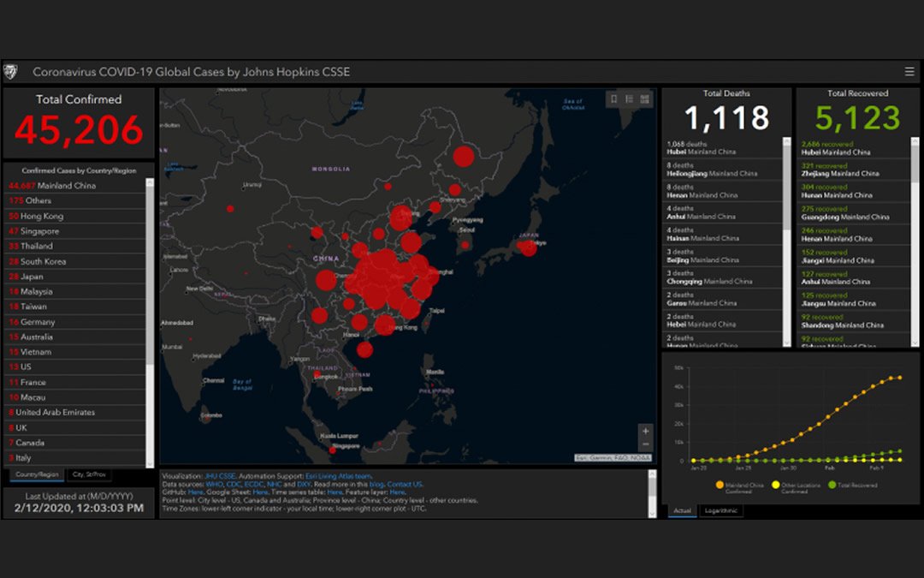
Task: Click the info panel scrollbar
Action: [x=652, y=494]
